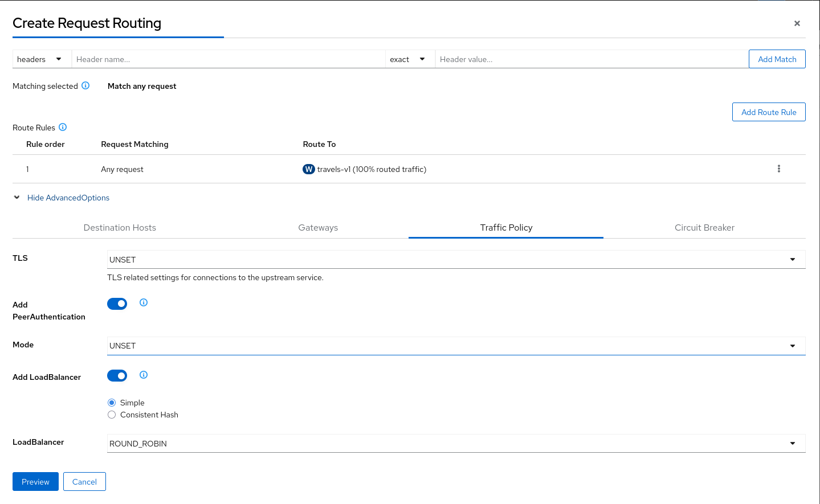Open the TLS dropdown set to UNSET
The width and height of the screenshot is (820, 504).
[456, 260]
